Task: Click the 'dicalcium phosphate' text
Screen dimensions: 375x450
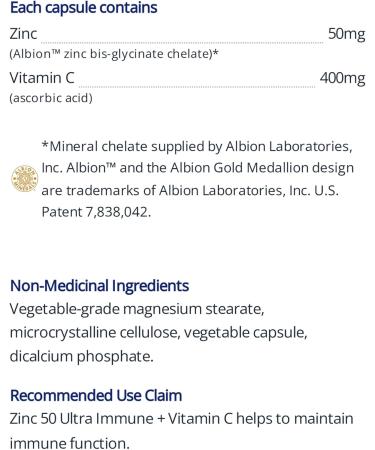Action: coord(82,356)
